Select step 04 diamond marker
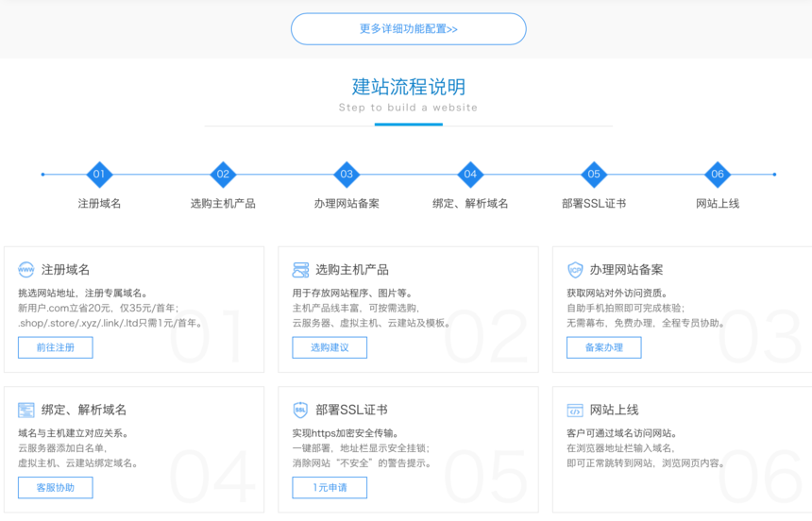 [470, 174]
